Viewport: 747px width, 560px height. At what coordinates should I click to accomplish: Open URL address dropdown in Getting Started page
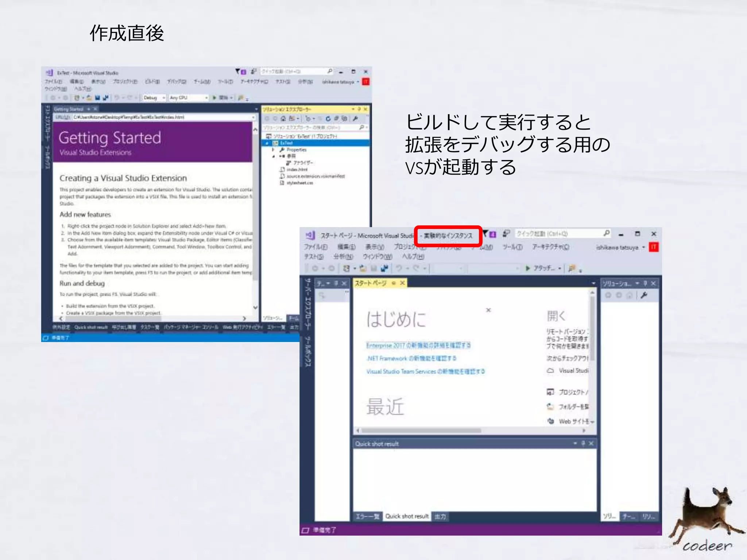pos(253,117)
